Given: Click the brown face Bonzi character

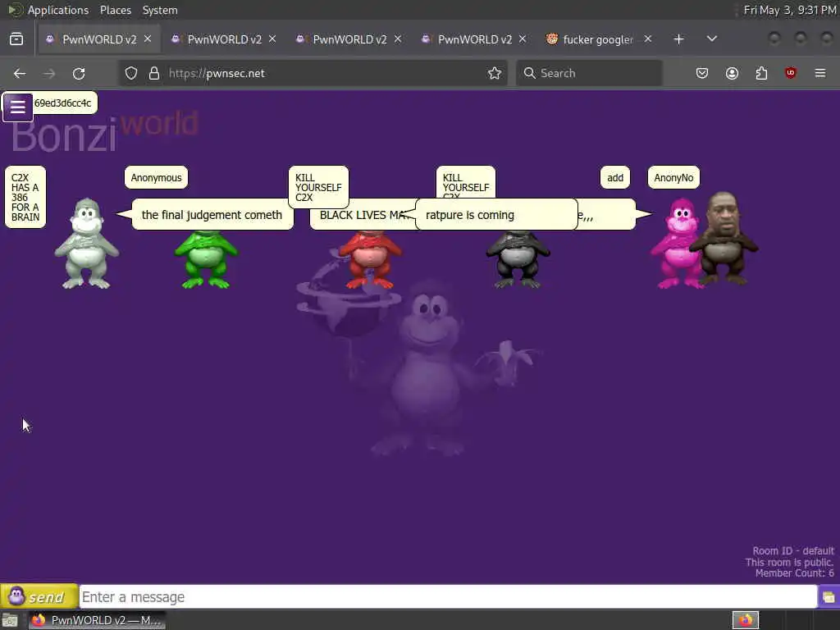Looking at the screenshot, I should [724, 239].
